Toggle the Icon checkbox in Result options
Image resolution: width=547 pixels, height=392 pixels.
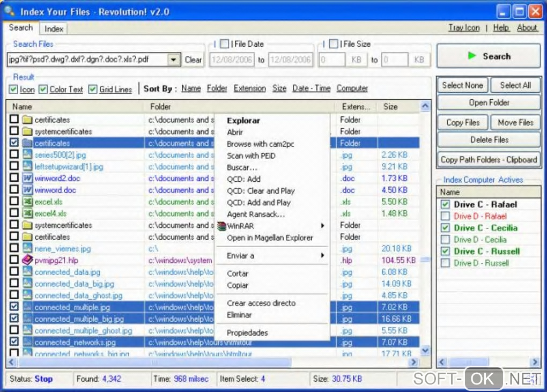[x=13, y=89]
